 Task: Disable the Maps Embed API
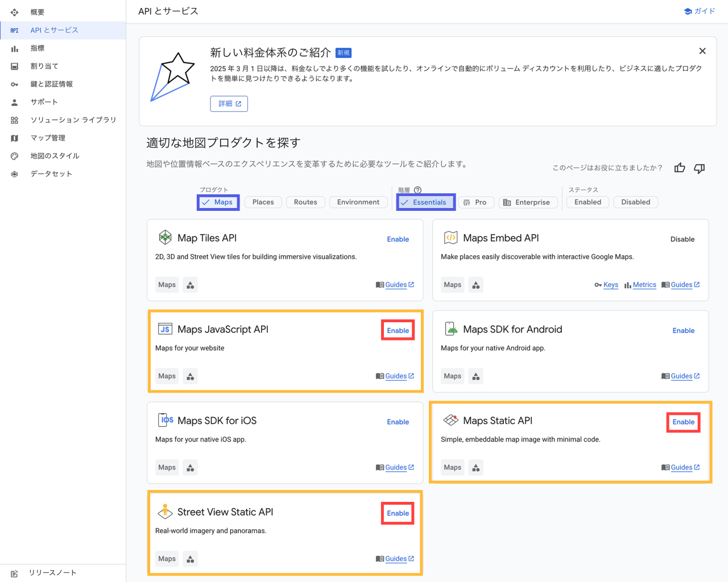682,239
